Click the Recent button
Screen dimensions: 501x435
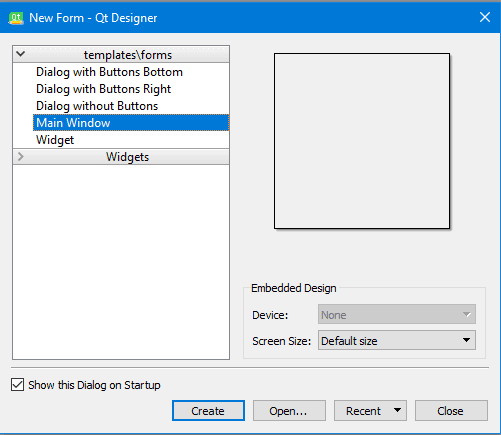(363, 411)
